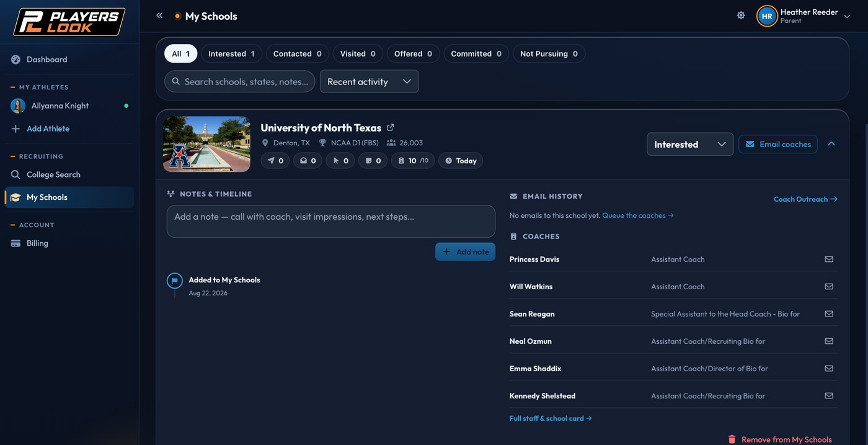Click envelope icon for Princess Davis
The width and height of the screenshot is (868, 445).
829,259
